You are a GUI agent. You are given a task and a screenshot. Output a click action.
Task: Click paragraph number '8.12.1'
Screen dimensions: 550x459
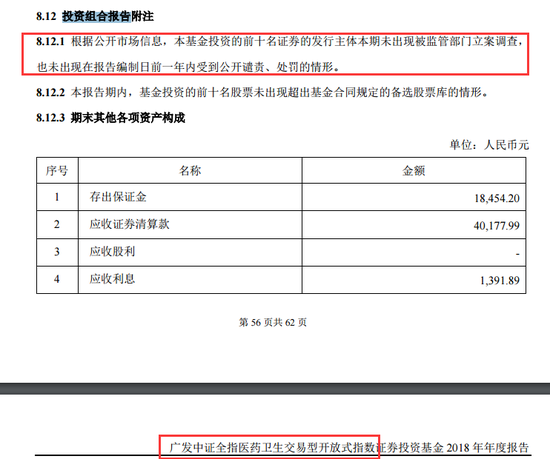point(51,41)
